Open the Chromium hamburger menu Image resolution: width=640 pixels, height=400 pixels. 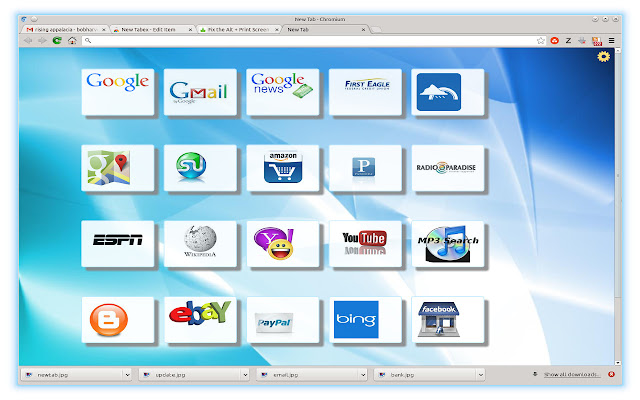tap(611, 40)
